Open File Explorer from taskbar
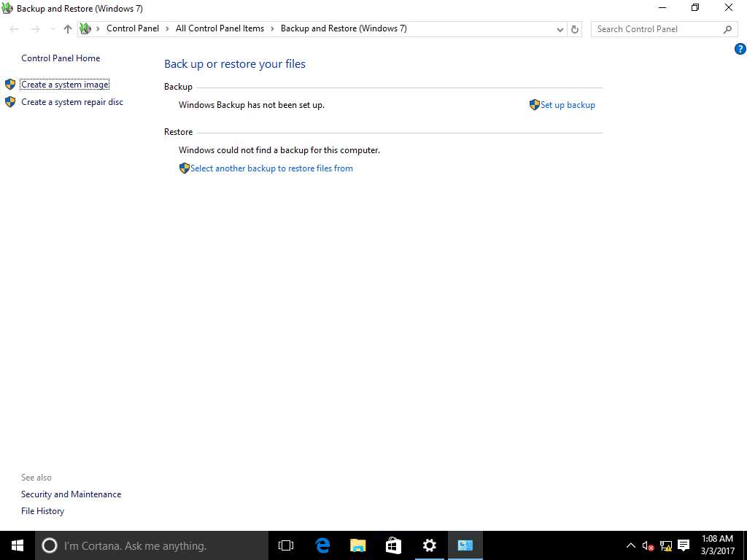The width and height of the screenshot is (747, 560). (x=357, y=545)
